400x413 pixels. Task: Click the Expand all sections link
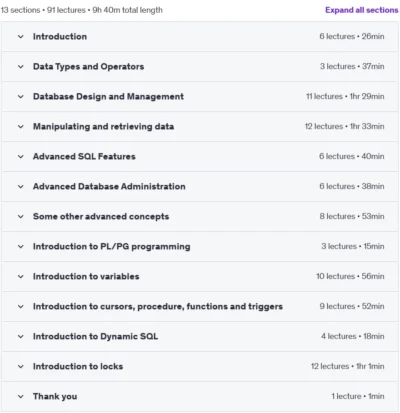(x=362, y=10)
